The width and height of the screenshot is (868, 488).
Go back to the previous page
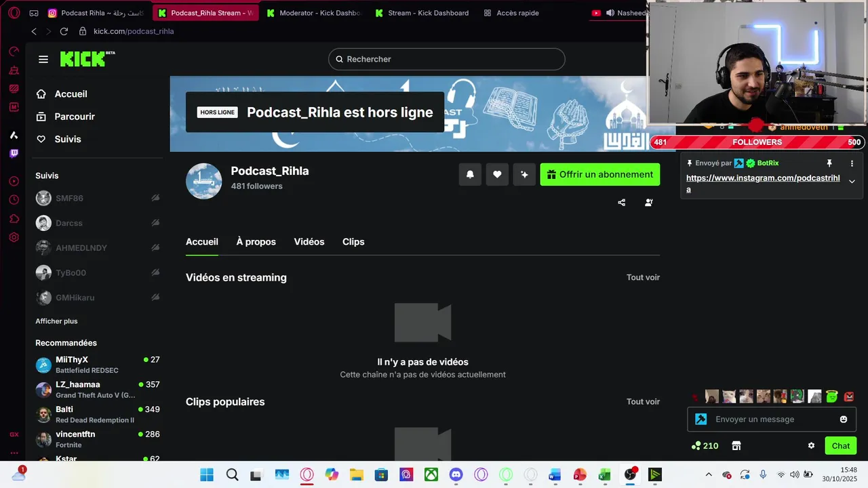point(34,31)
